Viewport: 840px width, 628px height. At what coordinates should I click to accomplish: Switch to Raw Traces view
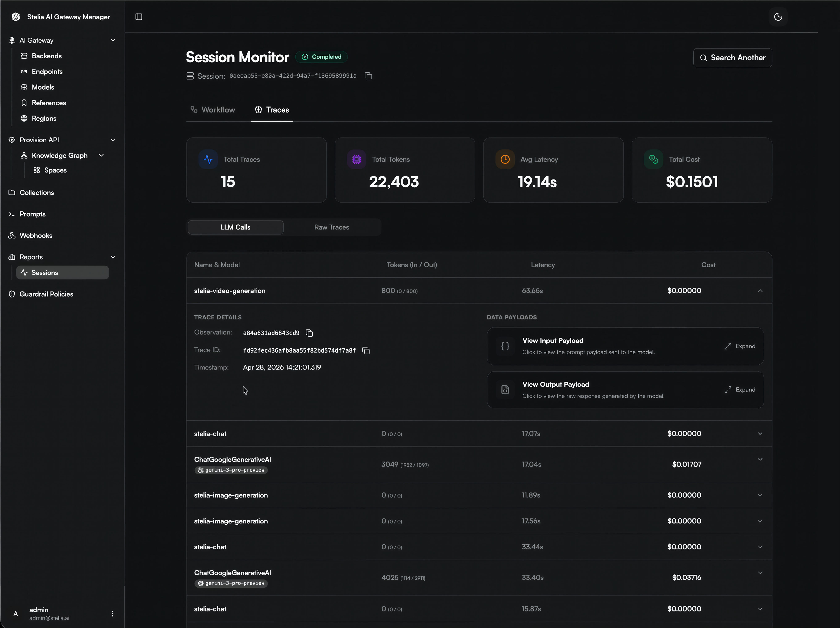coord(332,227)
